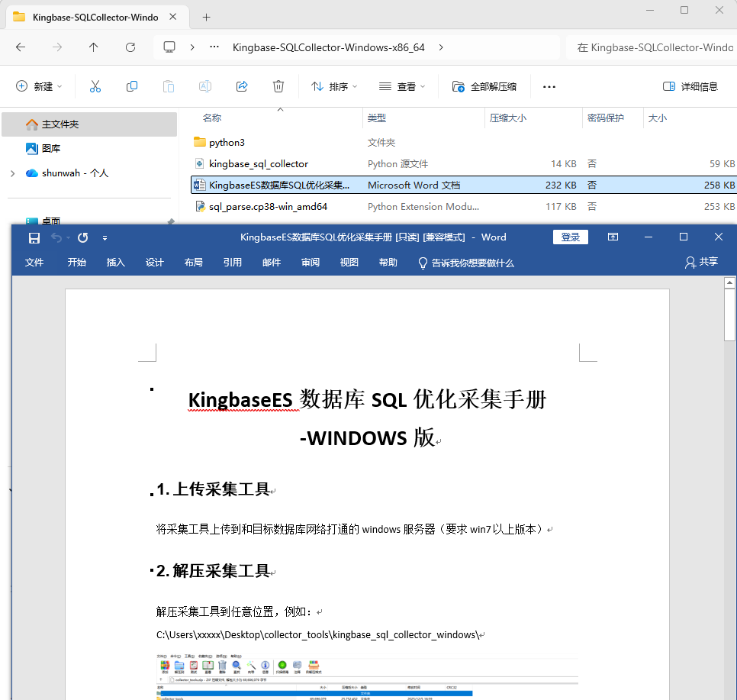This screenshot has width=737, height=700.
Task: Open the Undo history dropdown arrow in Word
Action: point(68,238)
